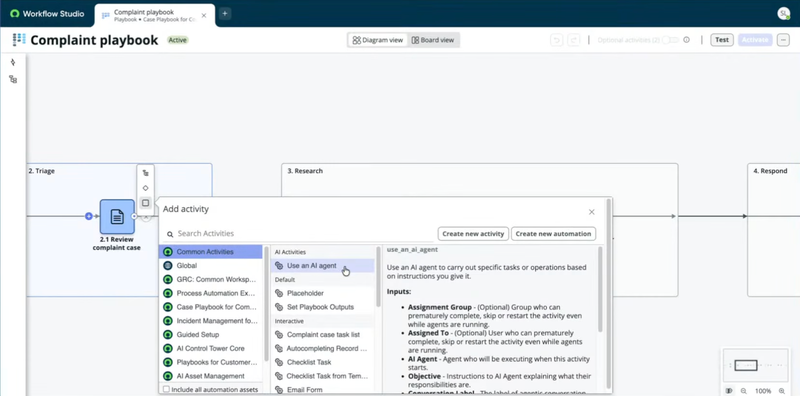
Task: Switch to Board view
Action: pyautogui.click(x=433, y=40)
